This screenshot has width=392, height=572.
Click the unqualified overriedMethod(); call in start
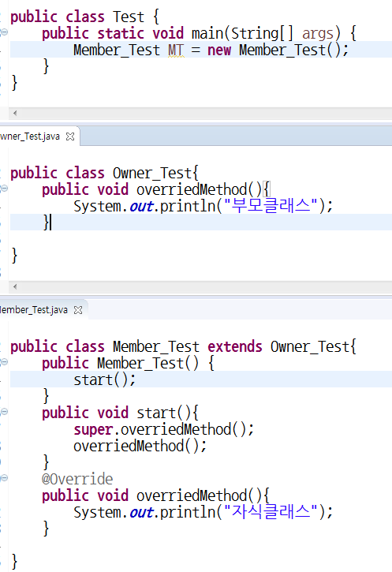tap(140, 446)
